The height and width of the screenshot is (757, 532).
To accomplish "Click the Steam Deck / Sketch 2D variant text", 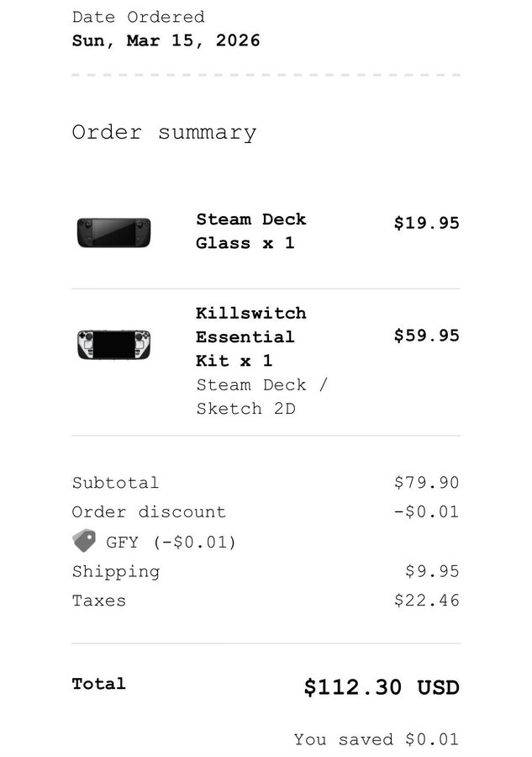I will 261,397.
